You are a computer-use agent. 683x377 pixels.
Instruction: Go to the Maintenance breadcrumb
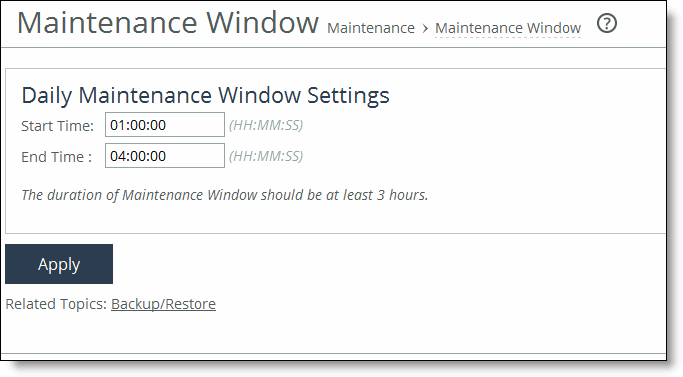371,28
